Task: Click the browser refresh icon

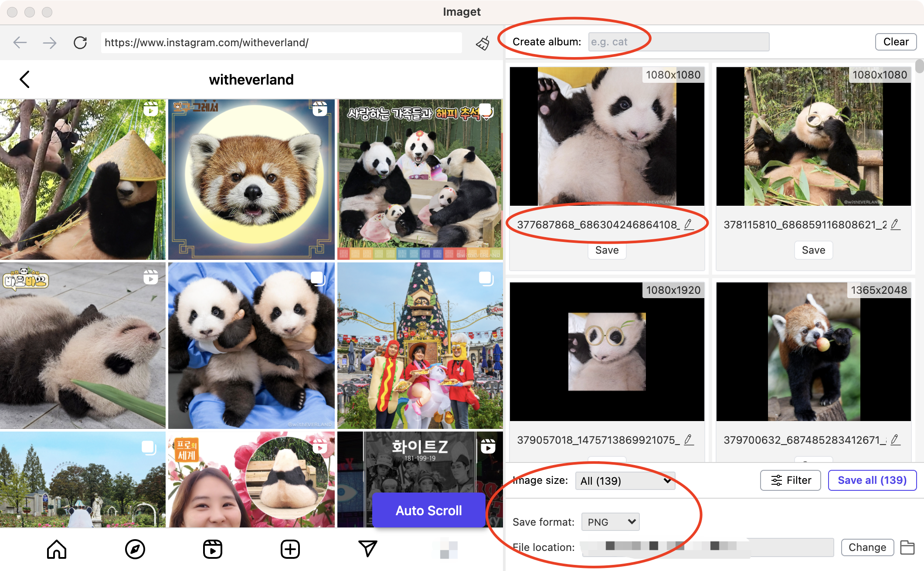Action: (x=80, y=42)
